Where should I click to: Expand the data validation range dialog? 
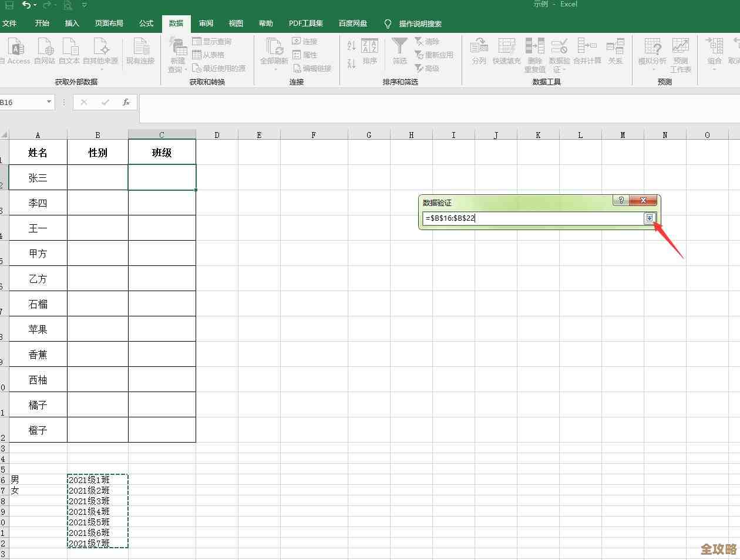(x=649, y=218)
